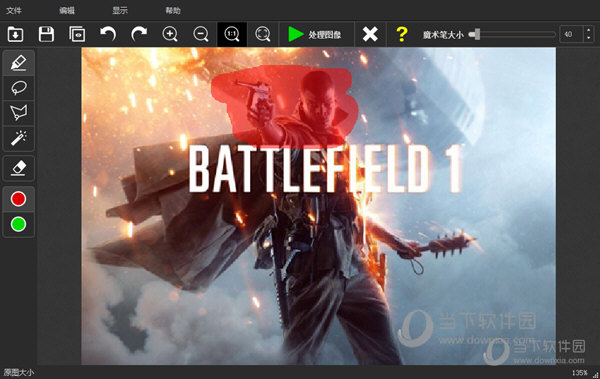Choose the red marker color
Screen dimensions: 600x379
pyautogui.click(x=18, y=199)
